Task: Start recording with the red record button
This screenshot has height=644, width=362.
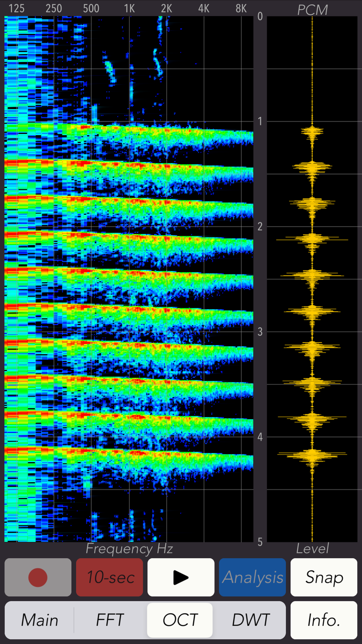Action: pyautogui.click(x=38, y=577)
